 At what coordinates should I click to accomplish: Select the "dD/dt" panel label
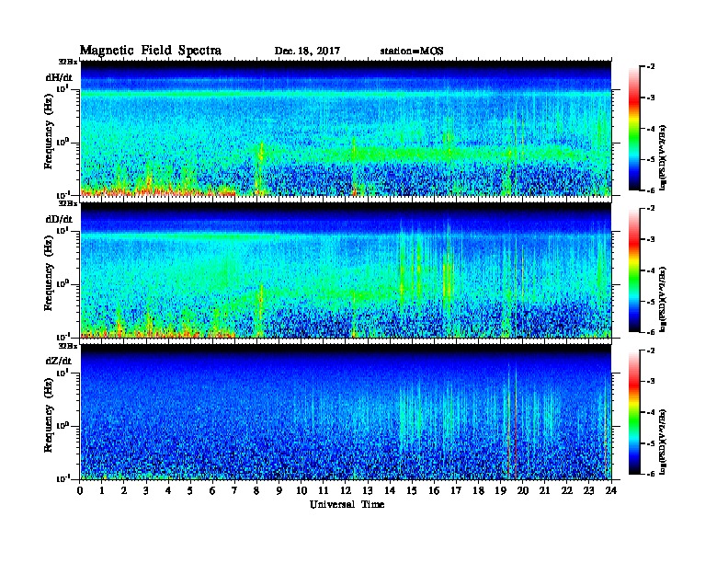pyautogui.click(x=59, y=219)
